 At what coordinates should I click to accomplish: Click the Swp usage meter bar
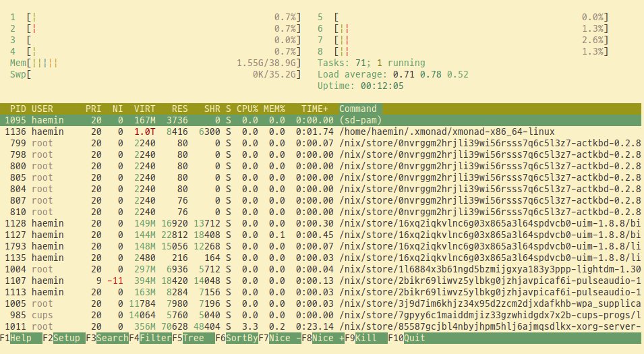(x=156, y=75)
